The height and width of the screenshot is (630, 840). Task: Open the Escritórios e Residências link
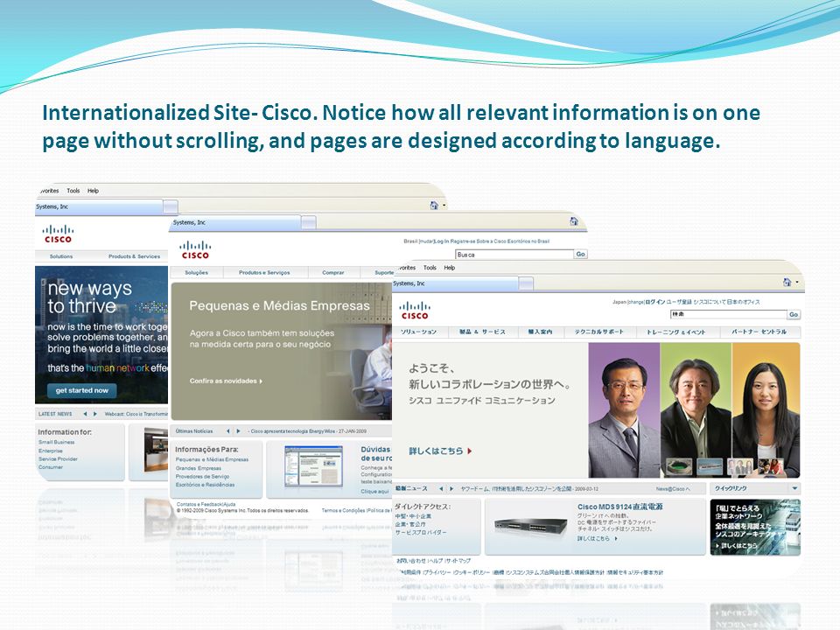coord(205,485)
